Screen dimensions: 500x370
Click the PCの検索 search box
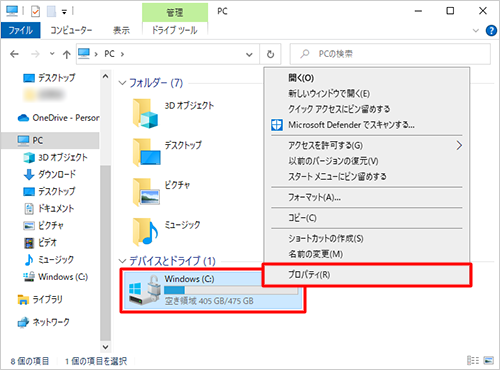coord(390,54)
